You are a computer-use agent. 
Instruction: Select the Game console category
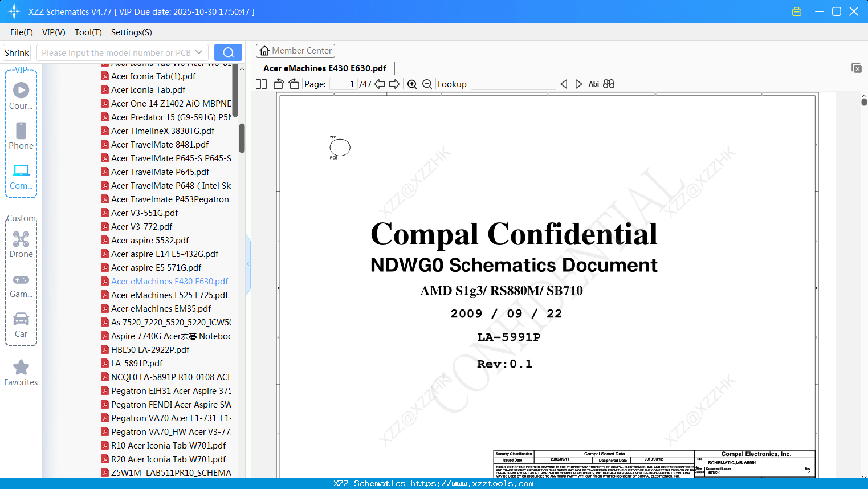[21, 286]
